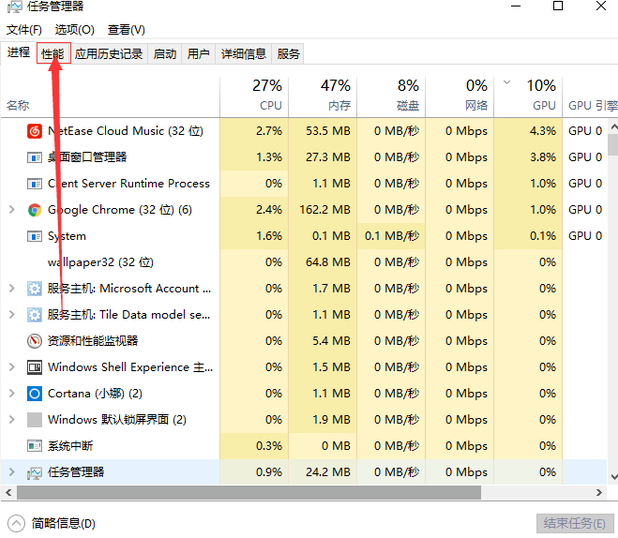This screenshot has width=618, height=538.
Task: Click the 4.3% GPU cell
Action: pos(528,131)
